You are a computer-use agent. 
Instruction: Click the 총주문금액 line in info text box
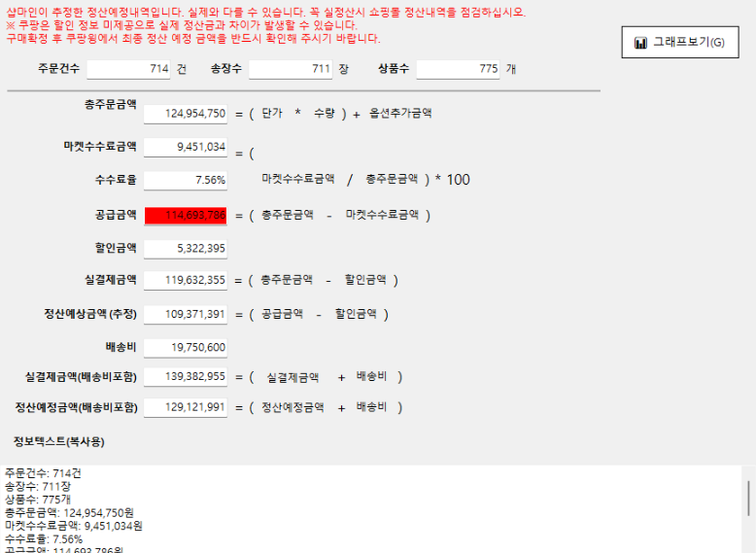point(69,512)
